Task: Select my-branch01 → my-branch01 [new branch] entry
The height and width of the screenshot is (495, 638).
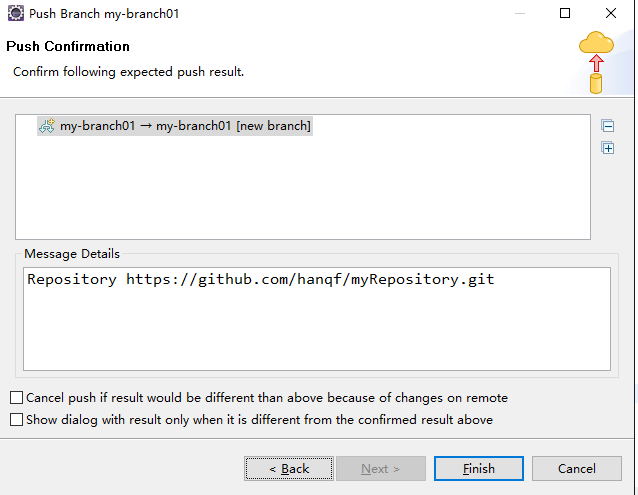Action: pyautogui.click(x=175, y=126)
